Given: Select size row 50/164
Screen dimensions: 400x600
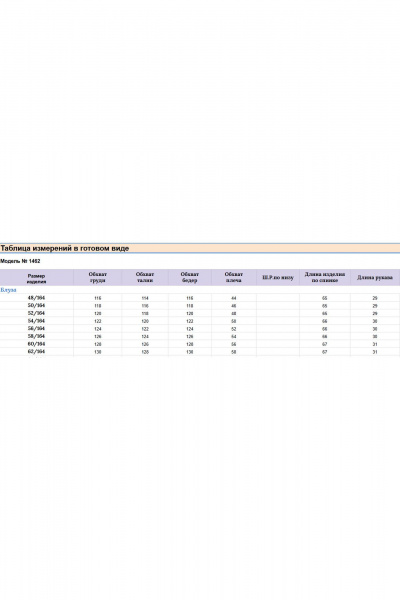Looking at the screenshot, I should 200,305.
